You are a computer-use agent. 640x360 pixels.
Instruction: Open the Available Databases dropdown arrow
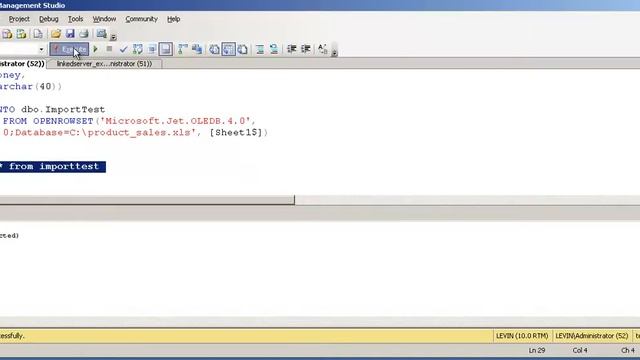click(41, 49)
